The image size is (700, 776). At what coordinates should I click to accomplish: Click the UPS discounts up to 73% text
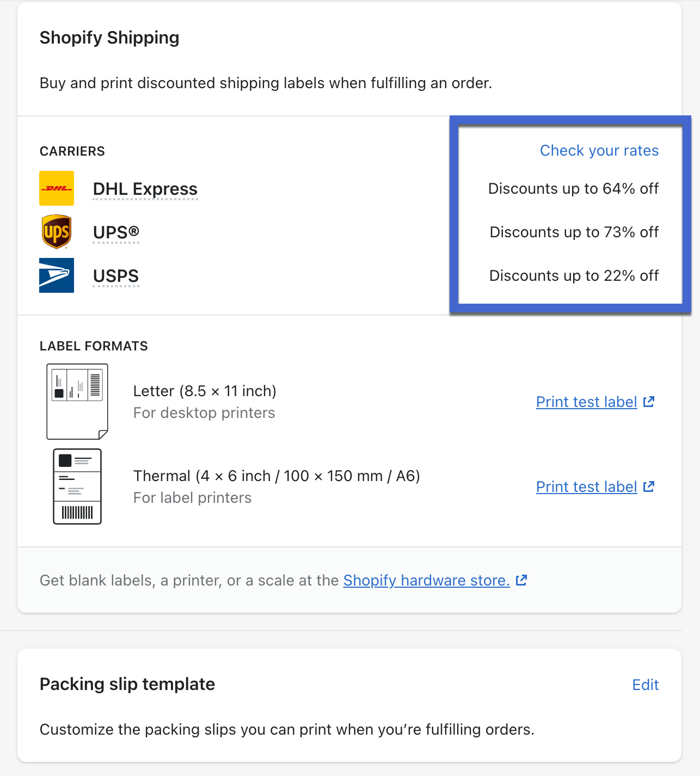tap(573, 232)
